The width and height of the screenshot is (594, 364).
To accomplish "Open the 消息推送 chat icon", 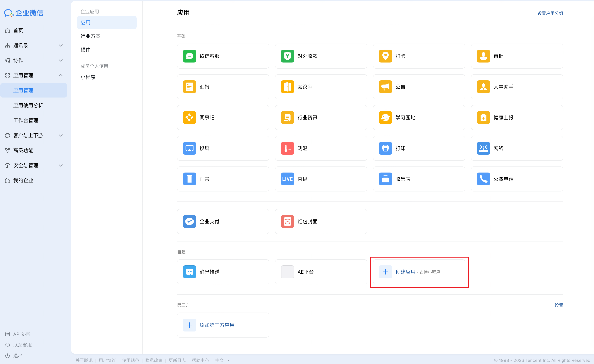I will [x=189, y=272].
